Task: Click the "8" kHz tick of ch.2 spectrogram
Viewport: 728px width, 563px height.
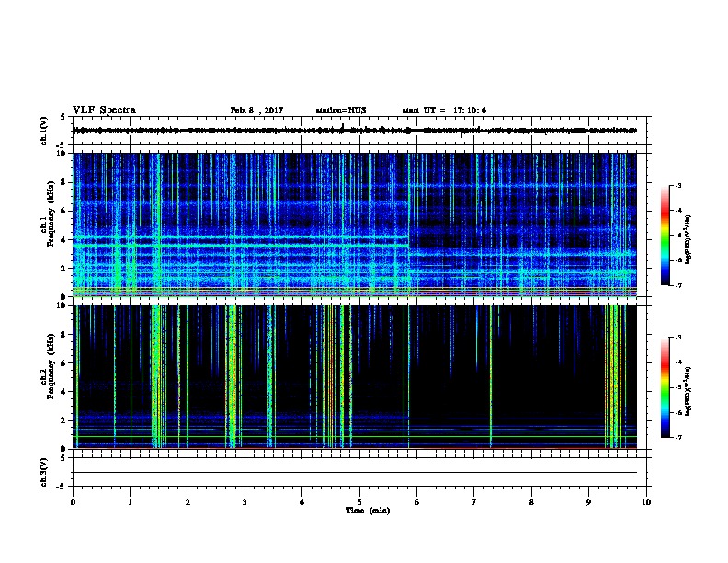Action: (x=64, y=335)
